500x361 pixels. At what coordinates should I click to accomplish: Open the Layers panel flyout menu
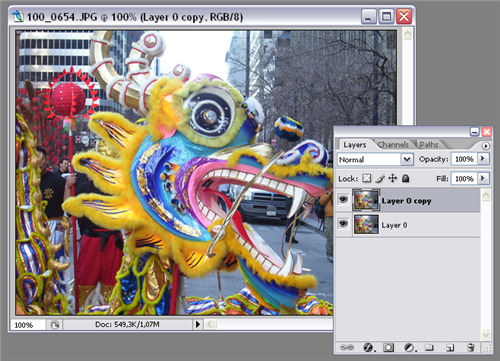pos(486,146)
